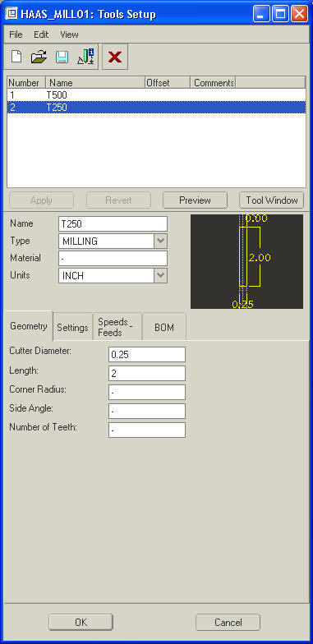Select tool T500 in the list
313x644 pixels.
tap(156, 95)
